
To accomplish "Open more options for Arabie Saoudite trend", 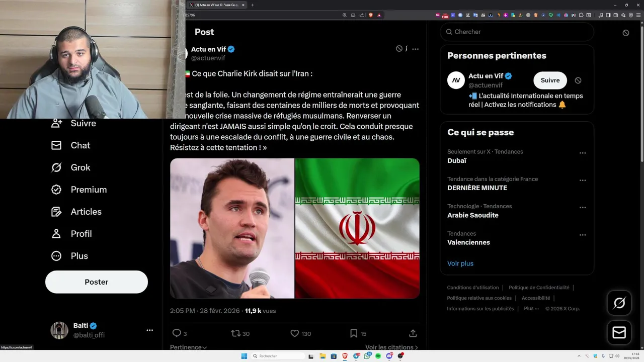I will [583, 207].
